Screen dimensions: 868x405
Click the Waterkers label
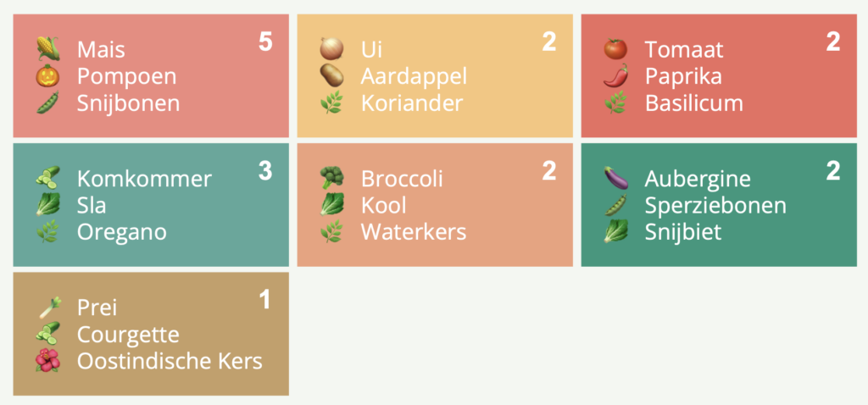414,232
